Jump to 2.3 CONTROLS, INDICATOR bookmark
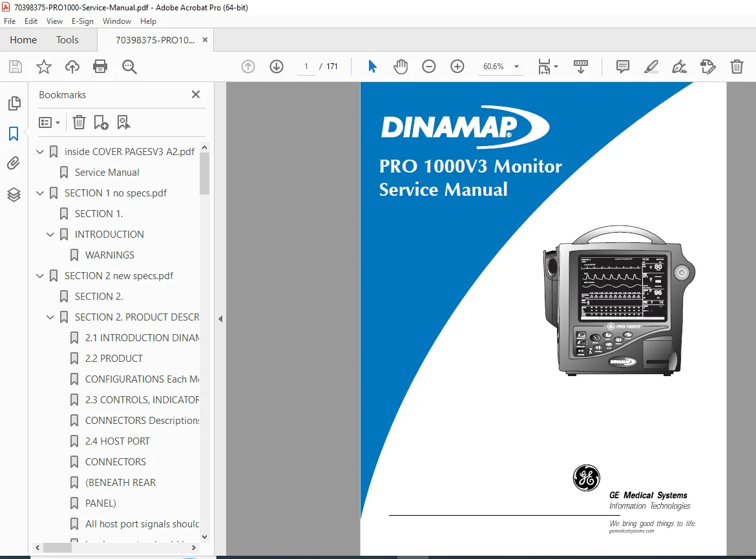The width and height of the screenshot is (756, 559). (142, 400)
